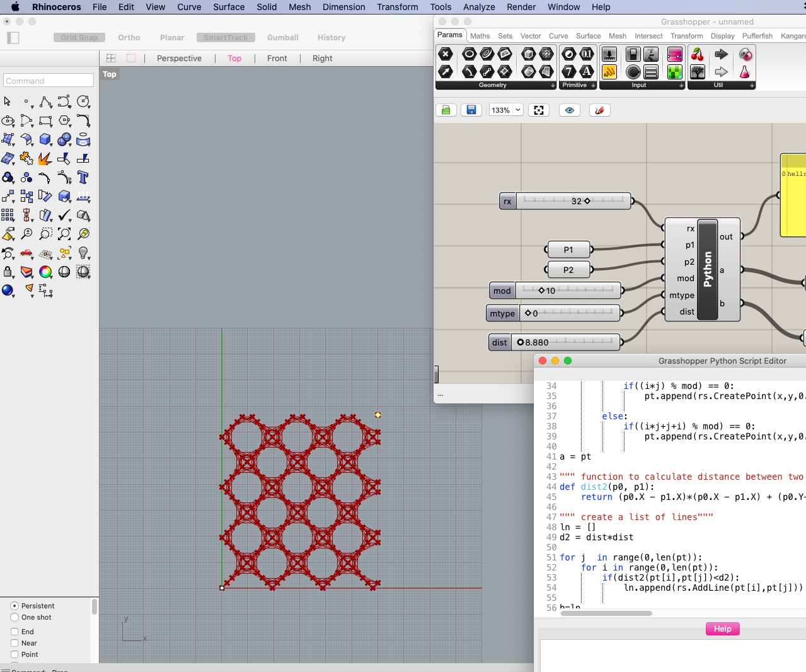Pick the yellow Number Slider icon in the Input group
806x672 pixels.
pyautogui.click(x=609, y=73)
